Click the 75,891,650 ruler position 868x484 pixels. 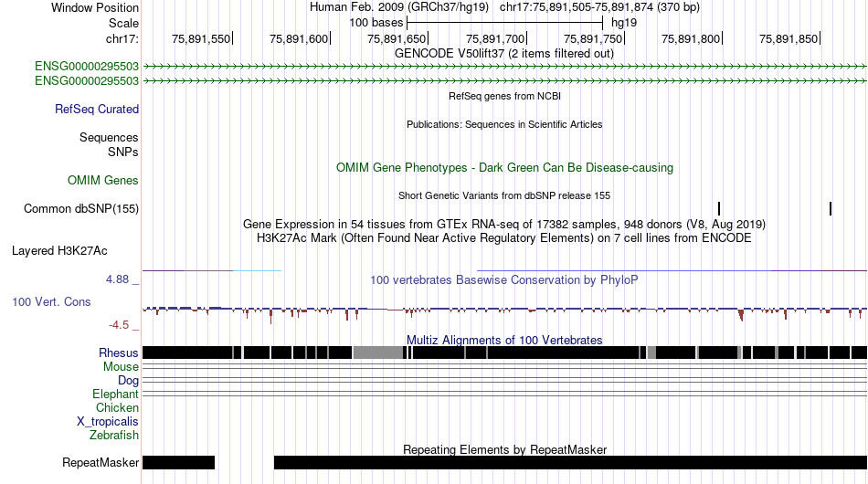coord(397,38)
